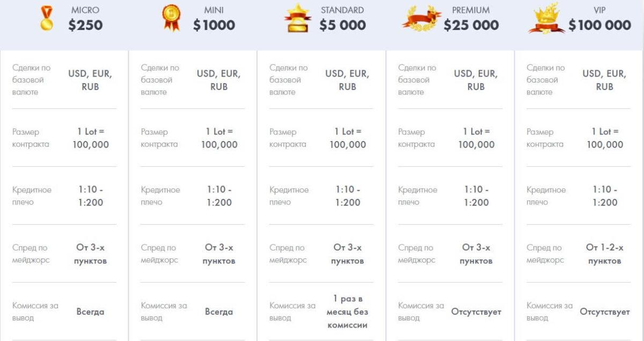Click "USD, EUR, RUB" in VIP column

click(604, 80)
